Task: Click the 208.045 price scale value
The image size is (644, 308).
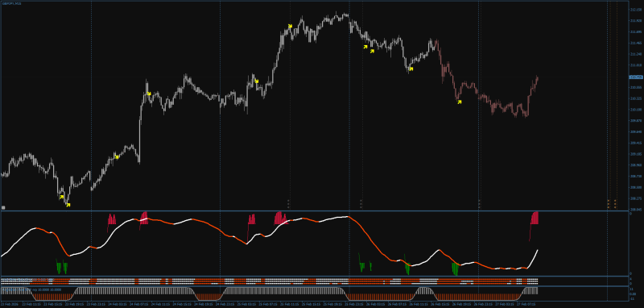Action: 635,210
